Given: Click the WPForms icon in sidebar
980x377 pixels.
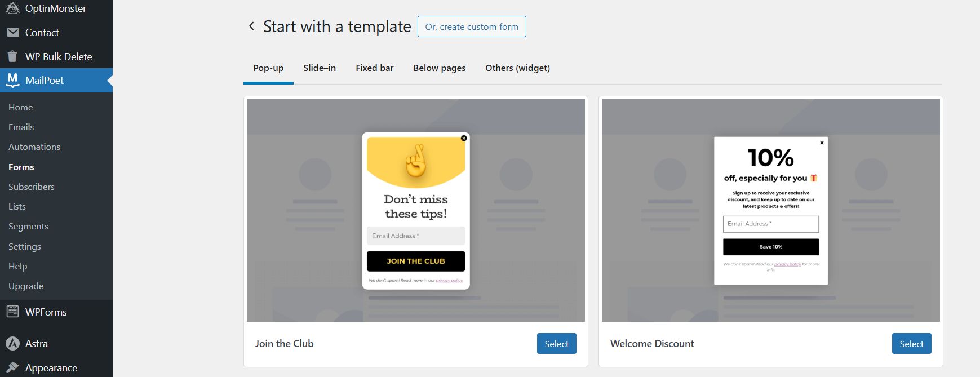Looking at the screenshot, I should tap(12, 312).
